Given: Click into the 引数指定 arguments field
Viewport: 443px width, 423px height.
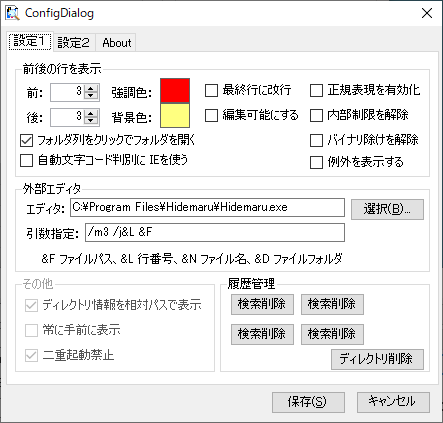Looking at the screenshot, I should pos(215,232).
